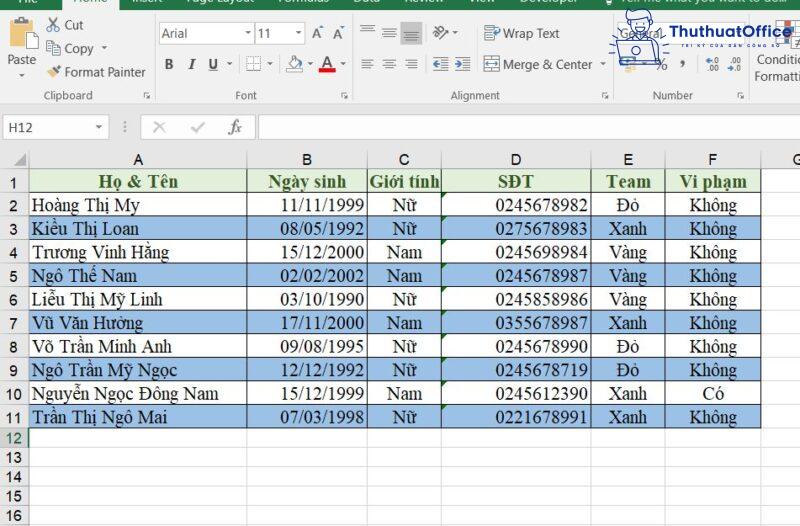
Task: Decrease indent
Action: (440, 64)
